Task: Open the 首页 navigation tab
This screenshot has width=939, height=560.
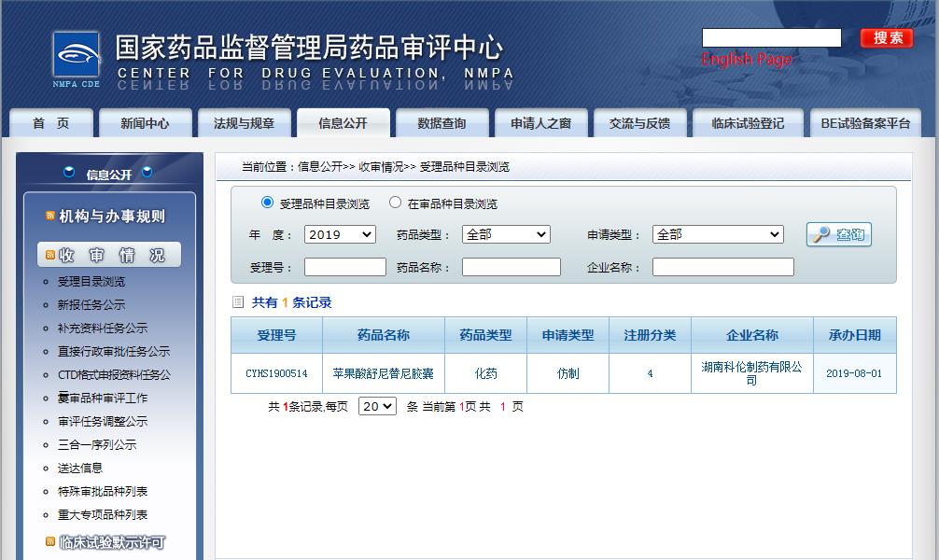Action: coord(51,123)
